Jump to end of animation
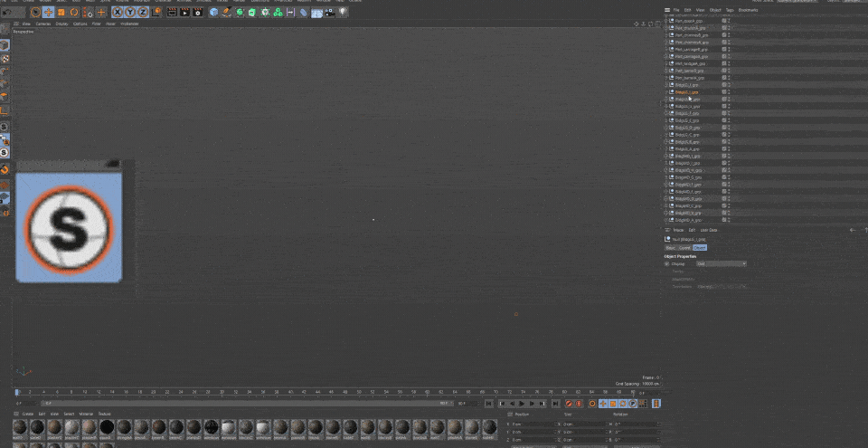The image size is (868, 448). (x=555, y=404)
